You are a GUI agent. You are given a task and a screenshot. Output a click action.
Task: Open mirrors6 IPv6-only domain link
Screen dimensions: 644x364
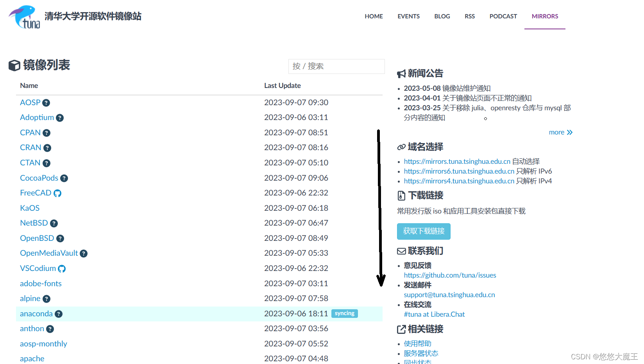459,171
